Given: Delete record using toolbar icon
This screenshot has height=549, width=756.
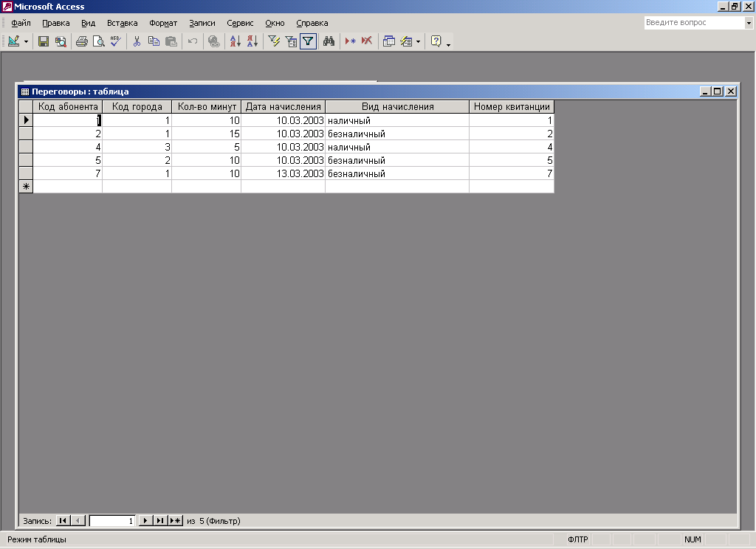Looking at the screenshot, I should [x=367, y=41].
